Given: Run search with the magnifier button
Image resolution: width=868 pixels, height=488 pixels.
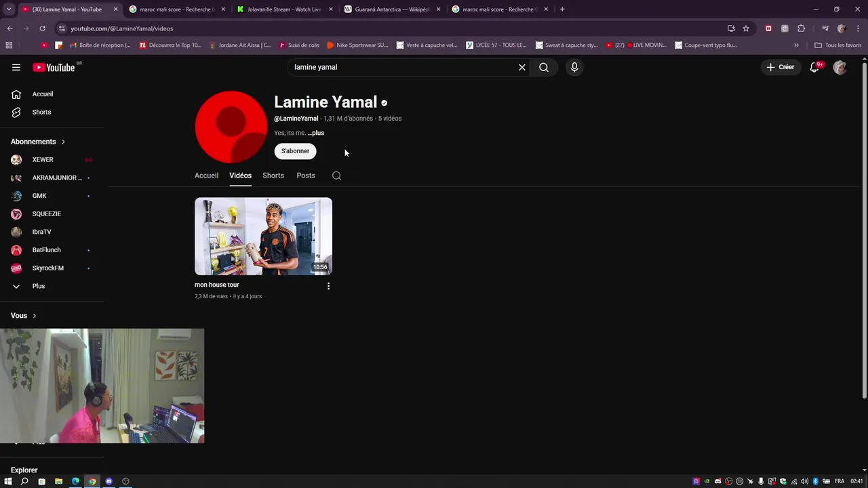Looking at the screenshot, I should pos(544,67).
